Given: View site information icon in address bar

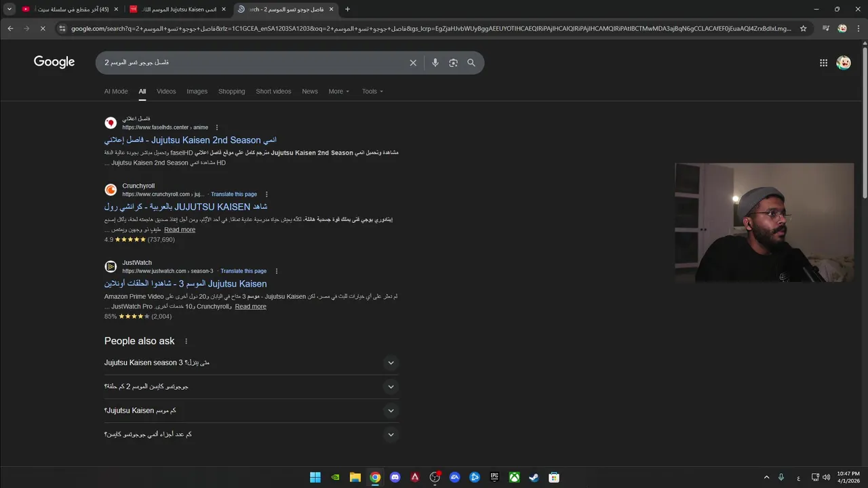Looking at the screenshot, I should (62, 28).
